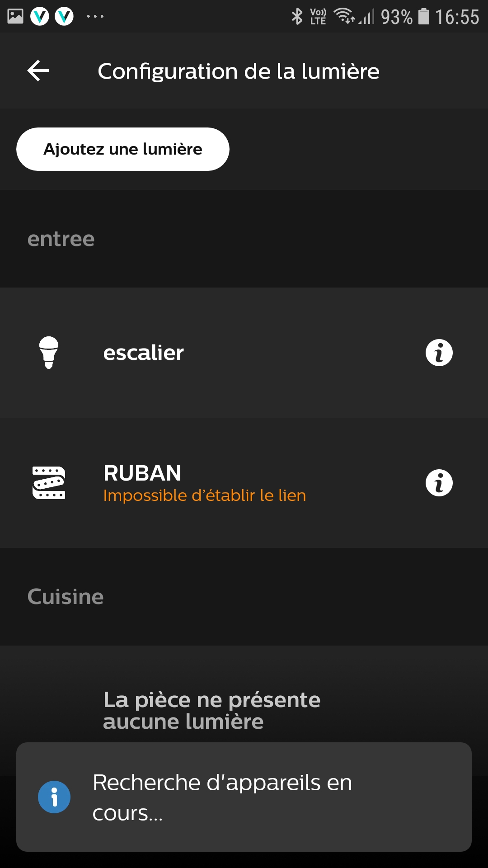The height and width of the screenshot is (868, 488).
Task: Tap the entree room header
Action: coord(61,239)
